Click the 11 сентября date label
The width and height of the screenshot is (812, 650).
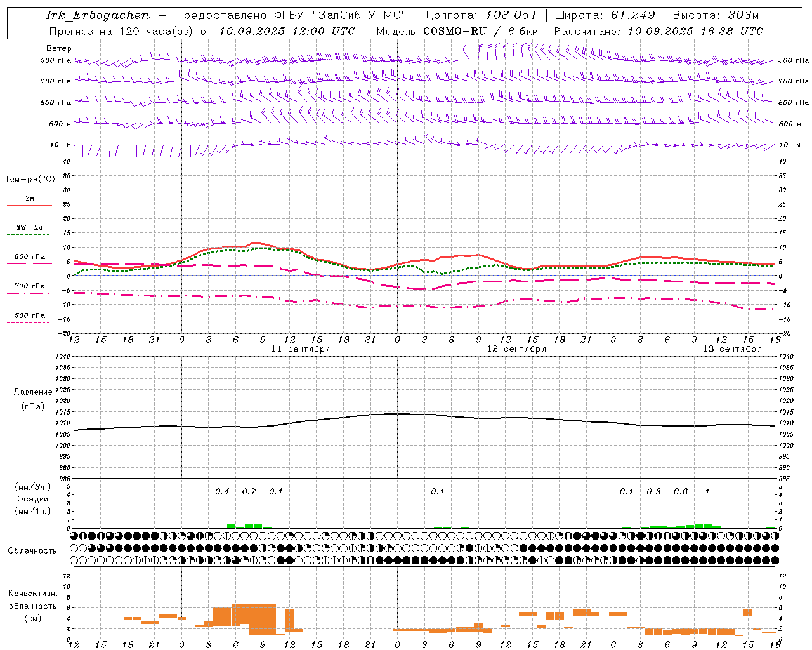coord(301,349)
